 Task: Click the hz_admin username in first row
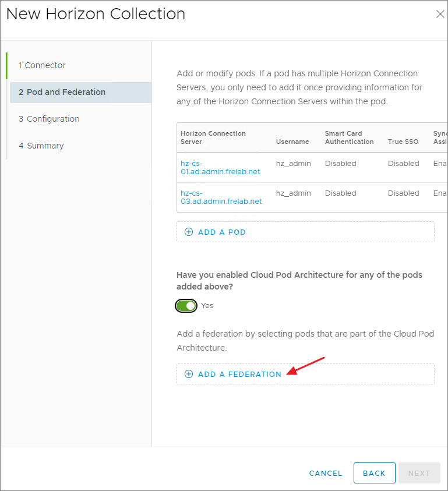[293, 164]
